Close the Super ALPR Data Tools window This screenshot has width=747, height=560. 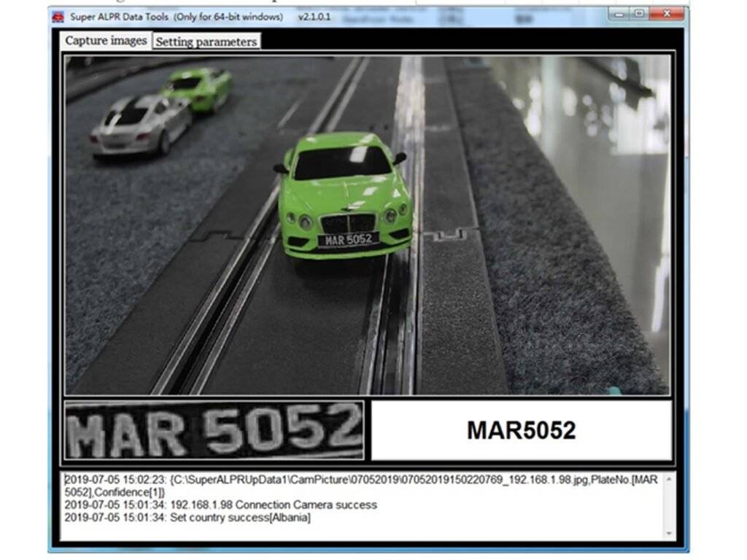point(667,14)
